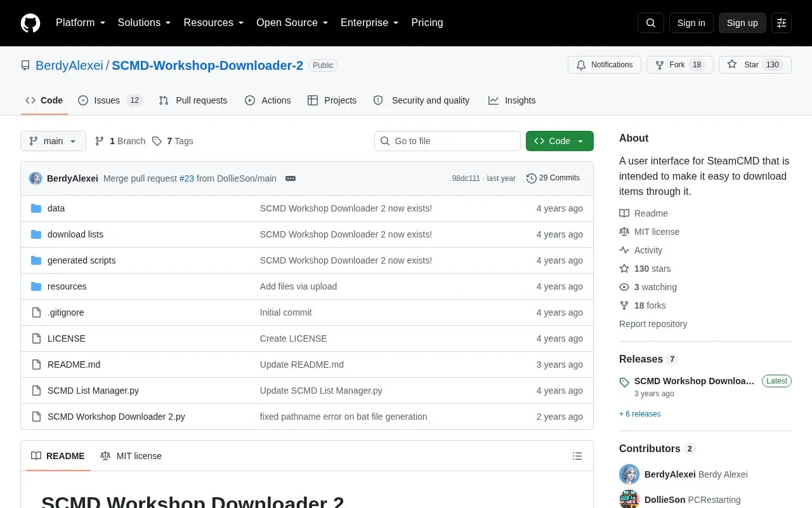Click the LICENSE file icon
812x508 pixels.
(x=36, y=338)
